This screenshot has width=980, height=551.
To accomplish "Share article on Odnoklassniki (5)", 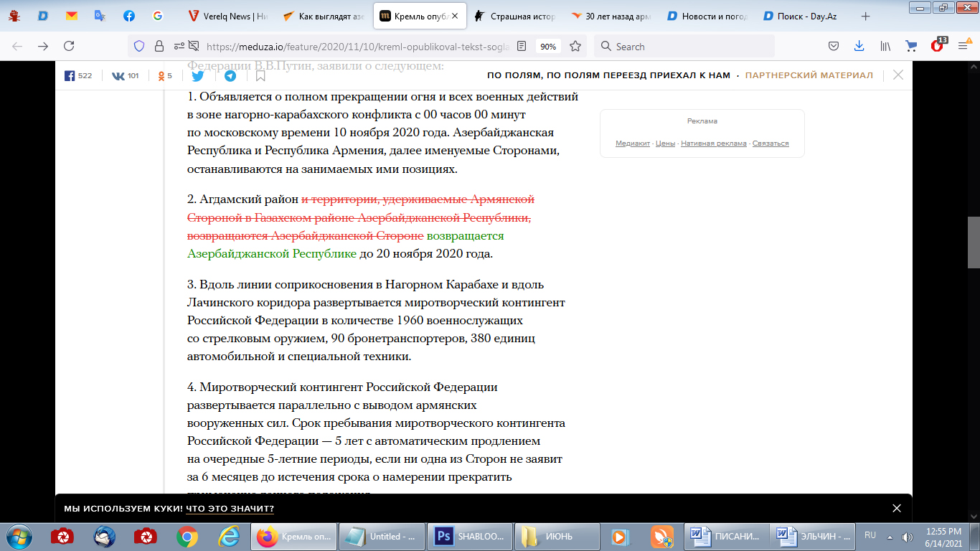I will (x=165, y=75).
